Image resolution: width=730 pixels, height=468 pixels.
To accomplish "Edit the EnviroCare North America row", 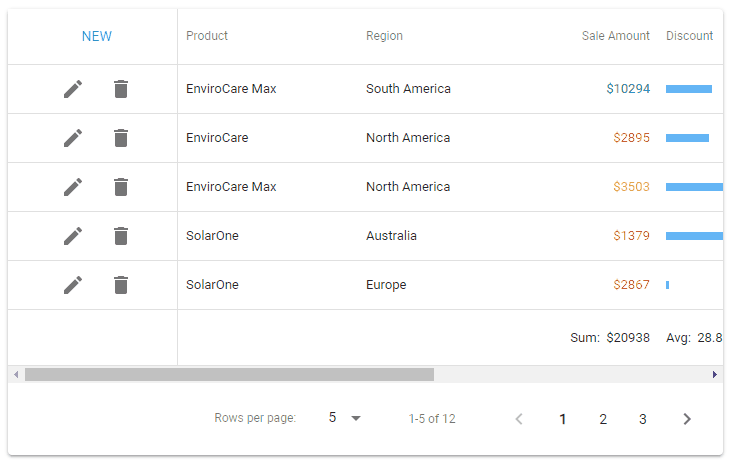I will click(73, 138).
